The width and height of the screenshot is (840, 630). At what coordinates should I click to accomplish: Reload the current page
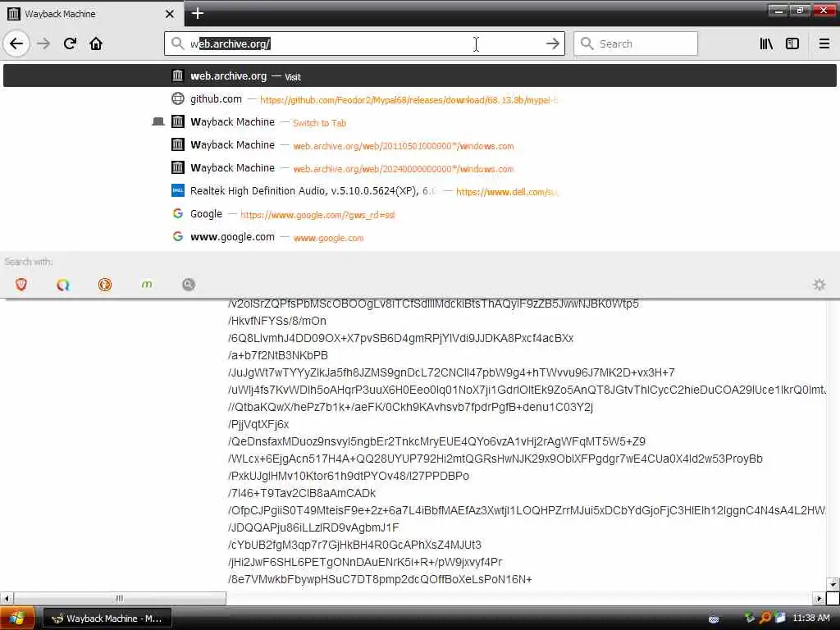pos(70,43)
